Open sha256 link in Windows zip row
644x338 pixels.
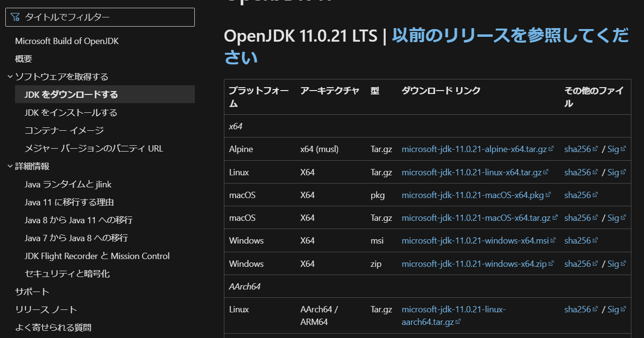(578, 264)
